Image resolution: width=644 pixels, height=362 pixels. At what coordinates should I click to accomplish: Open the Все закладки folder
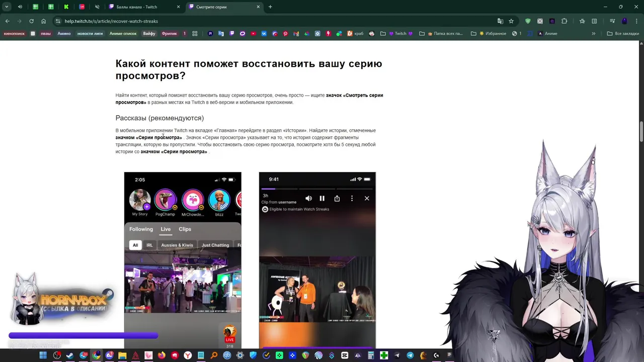[623, 34]
